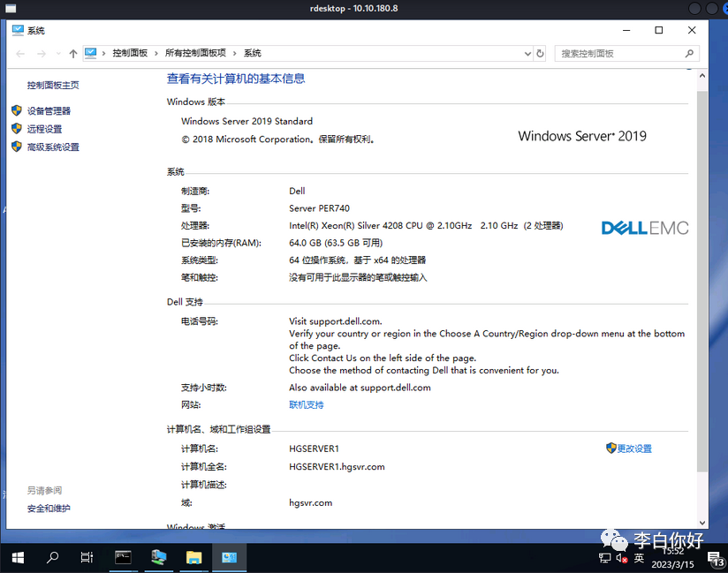
Task: Click Windows Server 2019 Standard text
Action: tap(247, 121)
